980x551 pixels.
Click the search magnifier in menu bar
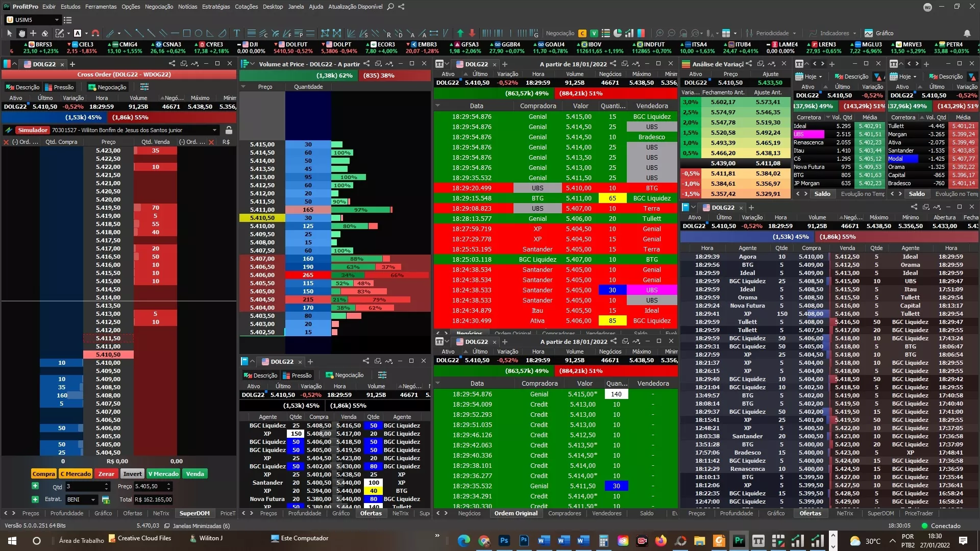(x=390, y=7)
